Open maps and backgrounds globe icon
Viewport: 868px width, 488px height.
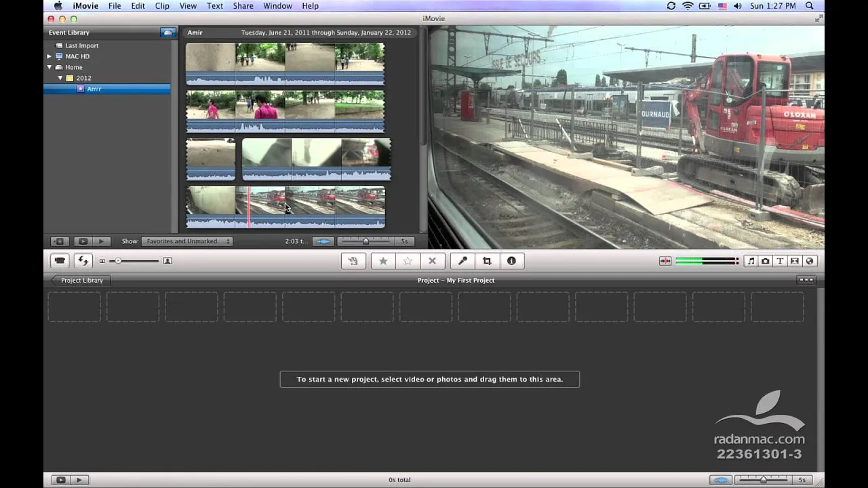pyautogui.click(x=810, y=261)
